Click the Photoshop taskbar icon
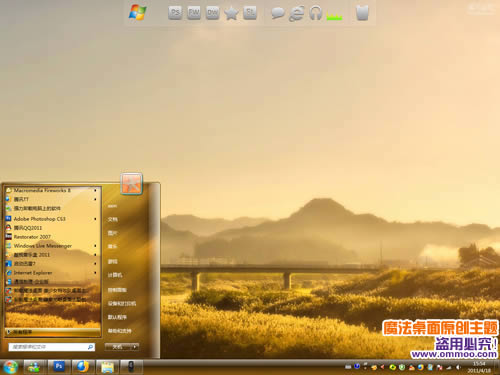Screen dimensions: 500x375 (x=59, y=366)
